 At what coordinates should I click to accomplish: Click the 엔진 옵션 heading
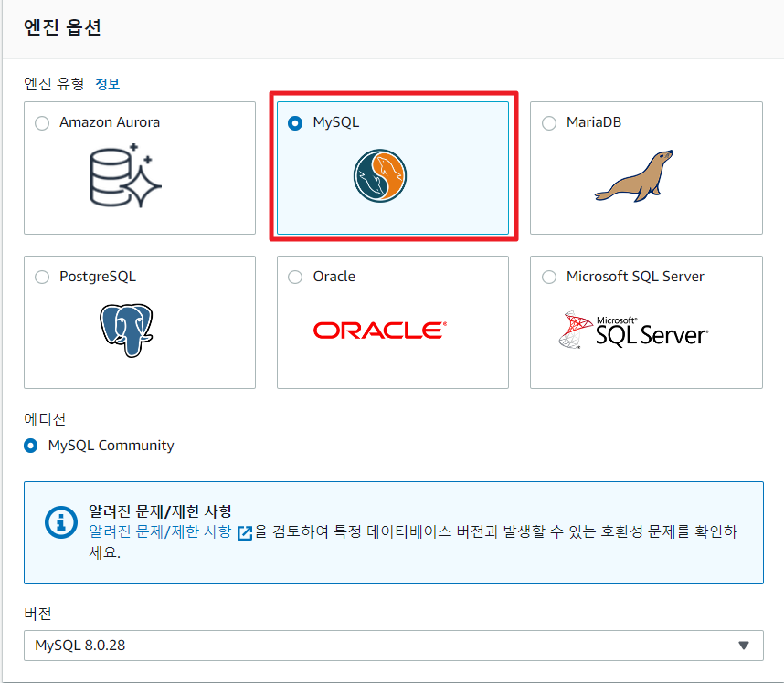(x=62, y=27)
